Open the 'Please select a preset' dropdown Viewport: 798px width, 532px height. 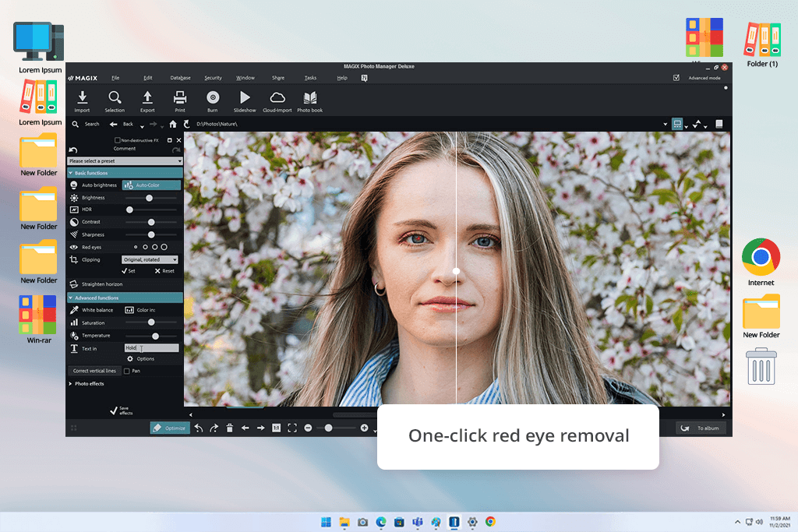(125, 160)
